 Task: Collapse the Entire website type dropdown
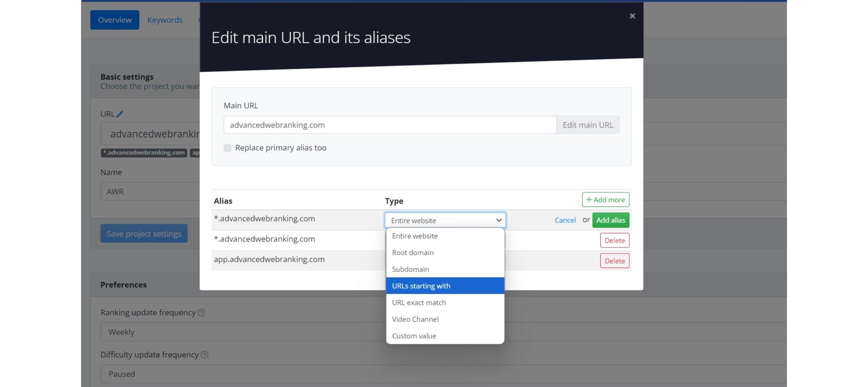pyautogui.click(x=445, y=220)
